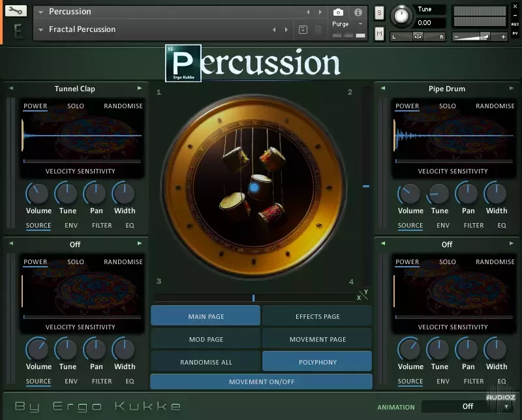Click Pipe Drum Tune knob

pos(438,194)
